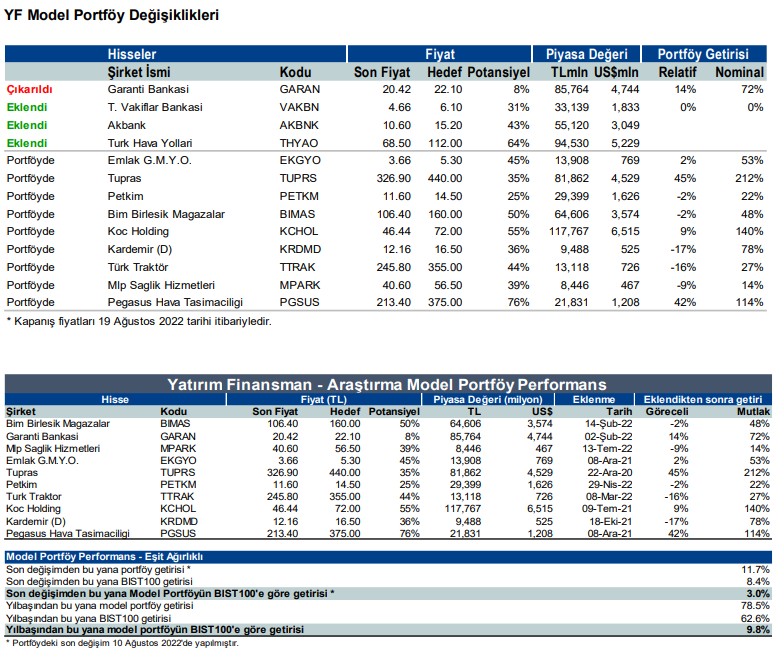Click the 'Model Portföy Performans - Eşit Ağırlıklı' heading
The width and height of the screenshot is (779, 653).
pos(104,557)
